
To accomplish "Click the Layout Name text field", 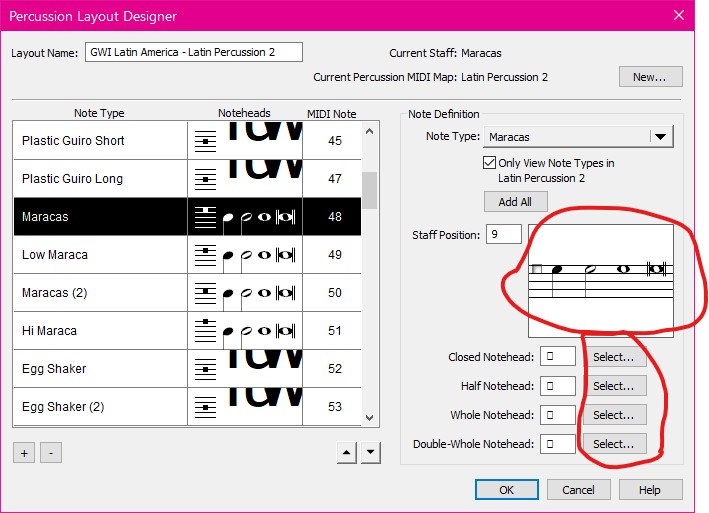I will (192, 52).
